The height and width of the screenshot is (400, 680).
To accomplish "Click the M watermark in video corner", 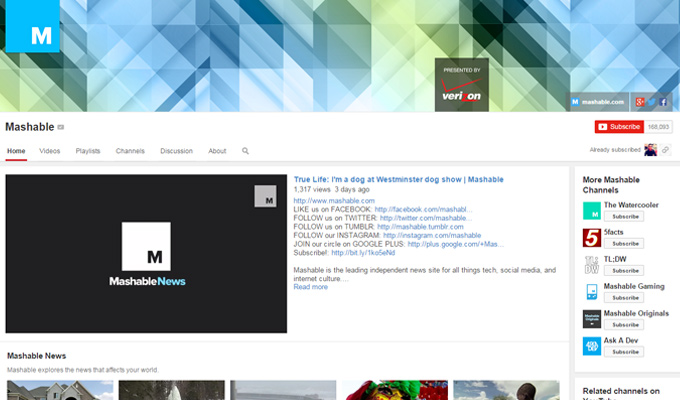I will point(265,196).
